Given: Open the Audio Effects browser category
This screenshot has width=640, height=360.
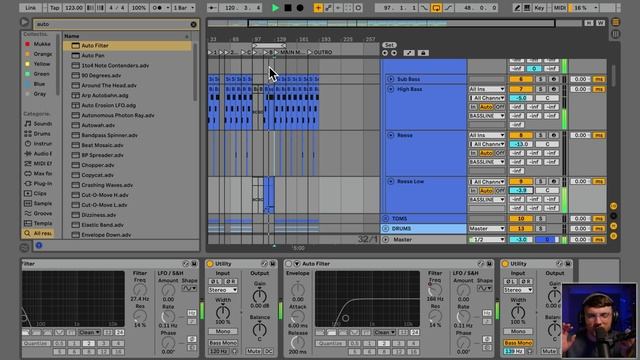Looking at the screenshot, I should point(38,153).
